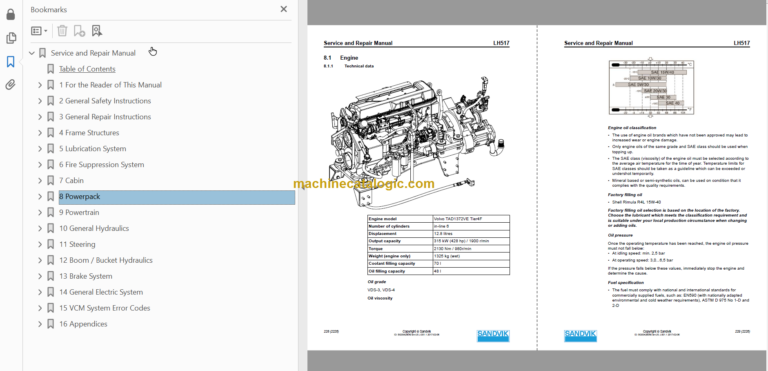The height and width of the screenshot is (371, 768).
Task: Go to '1 For the Reader of This Manual'
Action: tap(110, 85)
